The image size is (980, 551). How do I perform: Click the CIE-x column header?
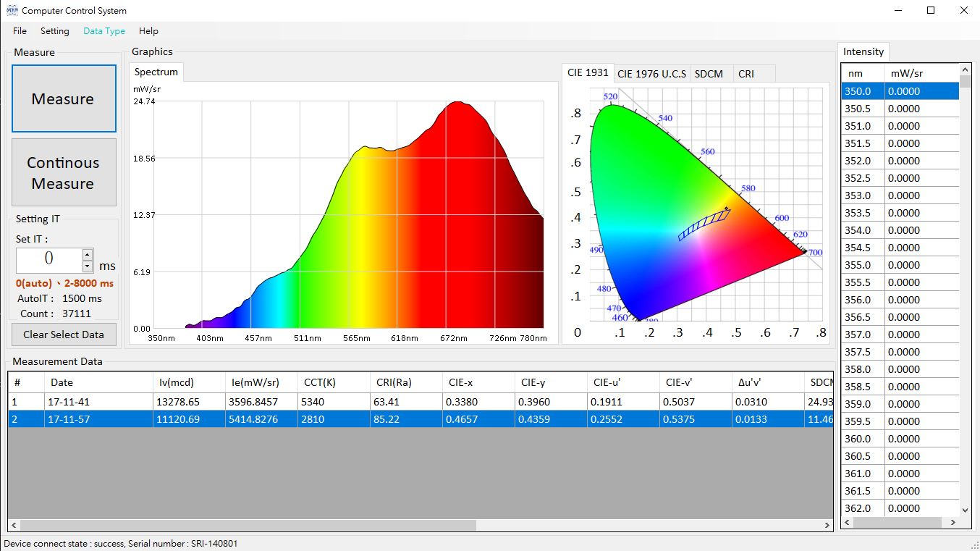coord(478,382)
